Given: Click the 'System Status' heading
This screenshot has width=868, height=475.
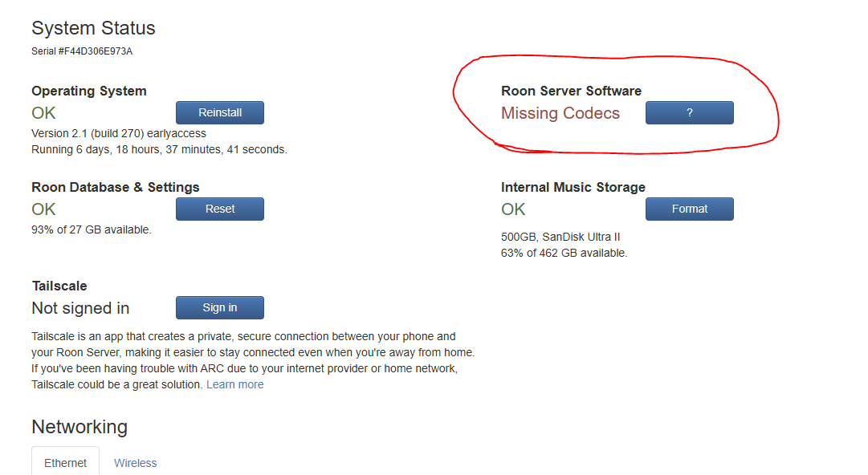Looking at the screenshot, I should pyautogui.click(x=93, y=28).
